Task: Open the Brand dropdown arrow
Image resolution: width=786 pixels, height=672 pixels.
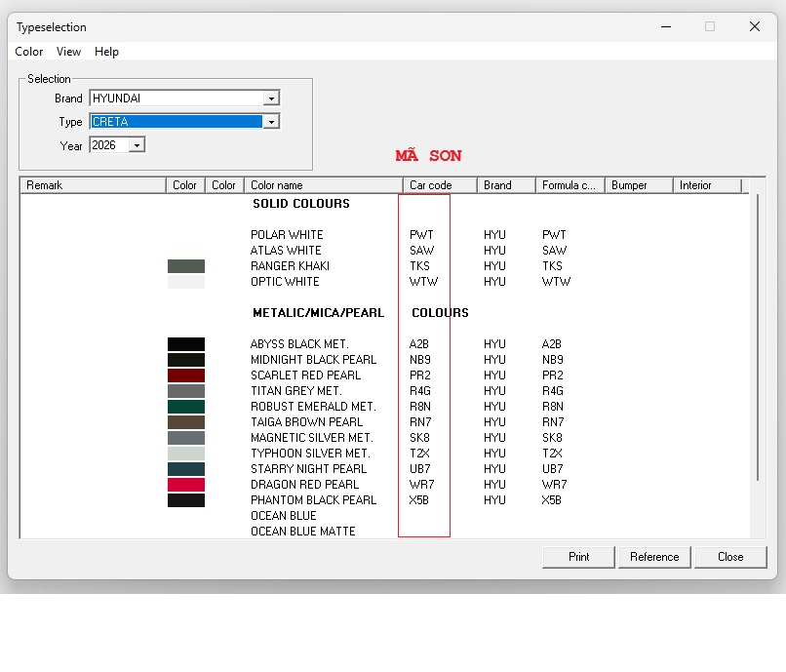Action: (272, 99)
